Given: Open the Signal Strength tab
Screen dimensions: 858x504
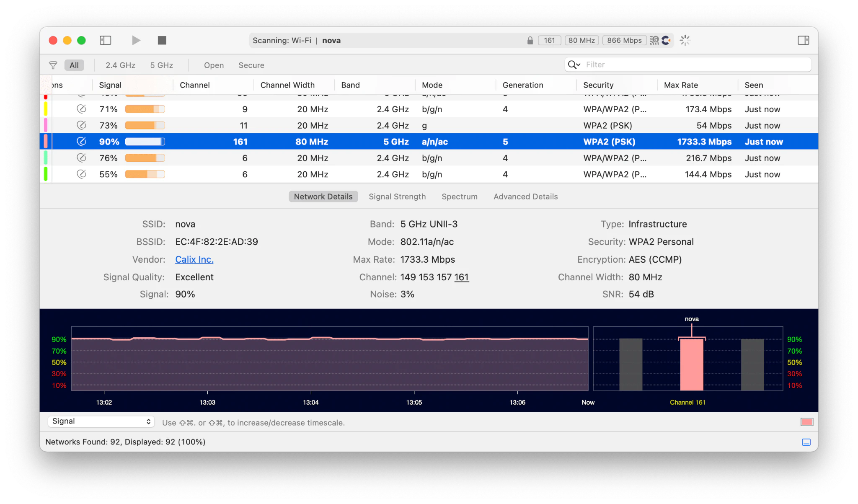Looking at the screenshot, I should [397, 196].
